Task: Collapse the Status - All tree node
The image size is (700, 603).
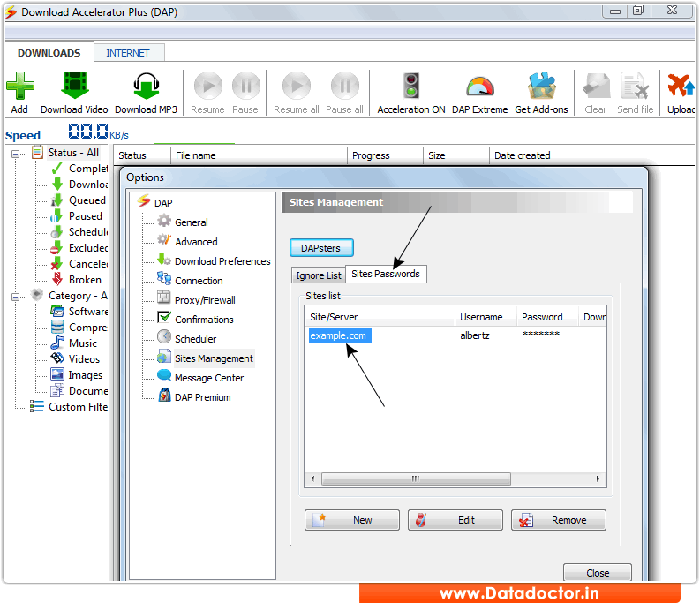Action: 15,154
